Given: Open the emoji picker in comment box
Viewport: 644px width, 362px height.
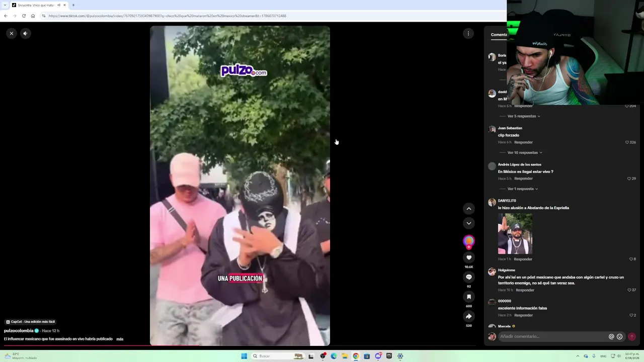Looking at the screenshot, I should tap(619, 337).
